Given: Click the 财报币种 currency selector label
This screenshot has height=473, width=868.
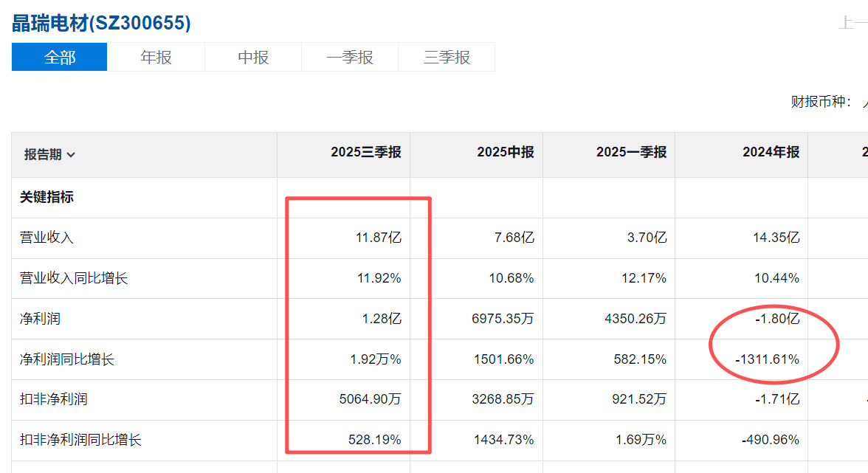Looking at the screenshot, I should pos(821,102).
